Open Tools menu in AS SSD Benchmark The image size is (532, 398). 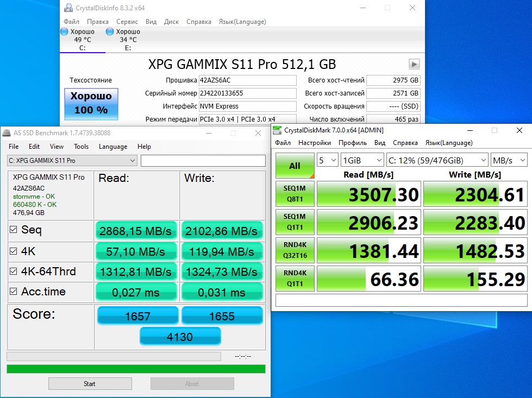81,147
